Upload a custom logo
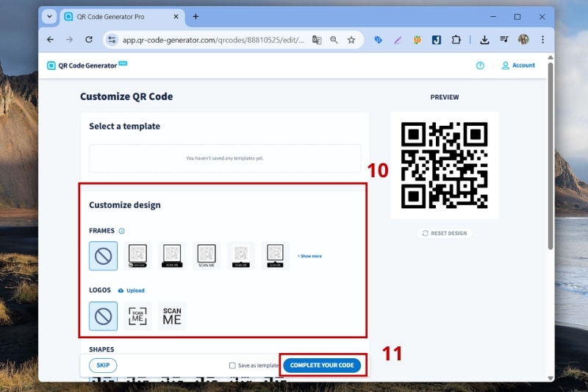Image resolution: width=588 pixels, height=392 pixels. click(x=132, y=291)
